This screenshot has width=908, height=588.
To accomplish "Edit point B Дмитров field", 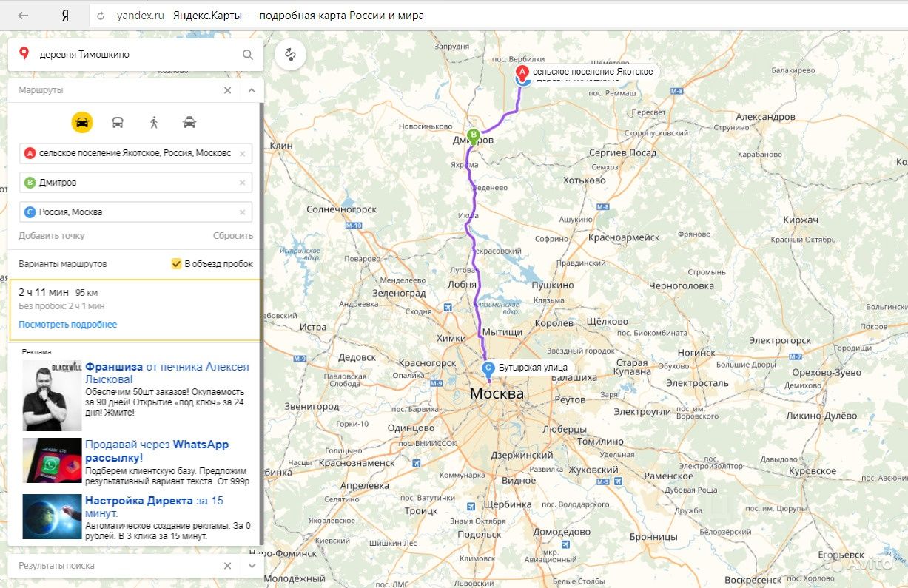I will [x=136, y=183].
